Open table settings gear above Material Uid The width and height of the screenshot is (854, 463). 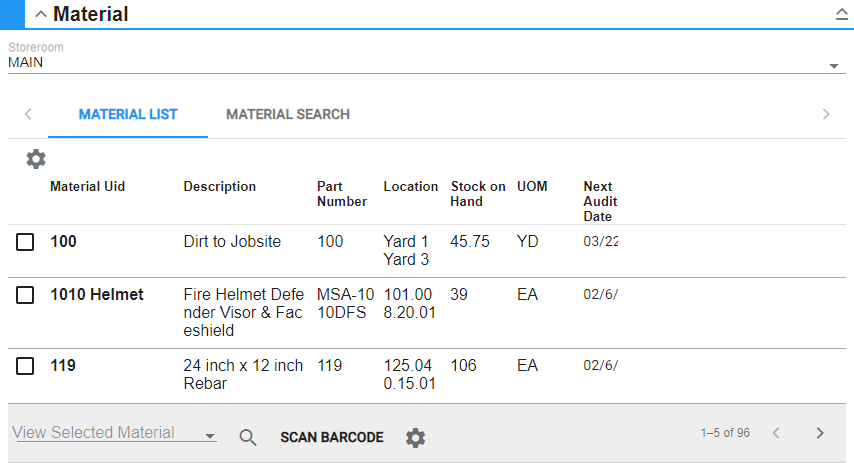click(36, 159)
